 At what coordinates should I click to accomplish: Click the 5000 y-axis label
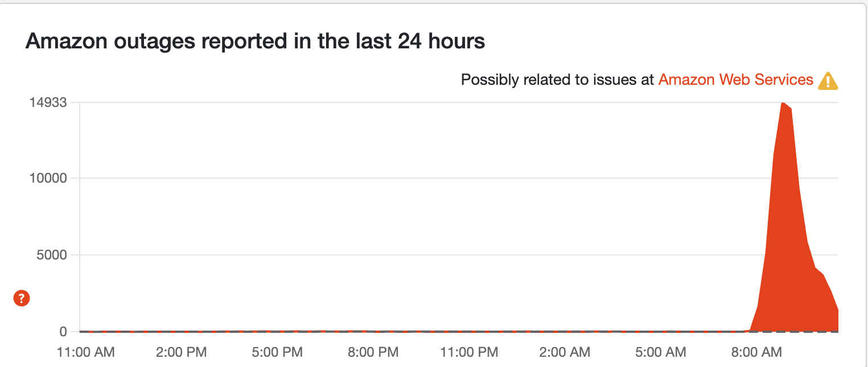52,255
